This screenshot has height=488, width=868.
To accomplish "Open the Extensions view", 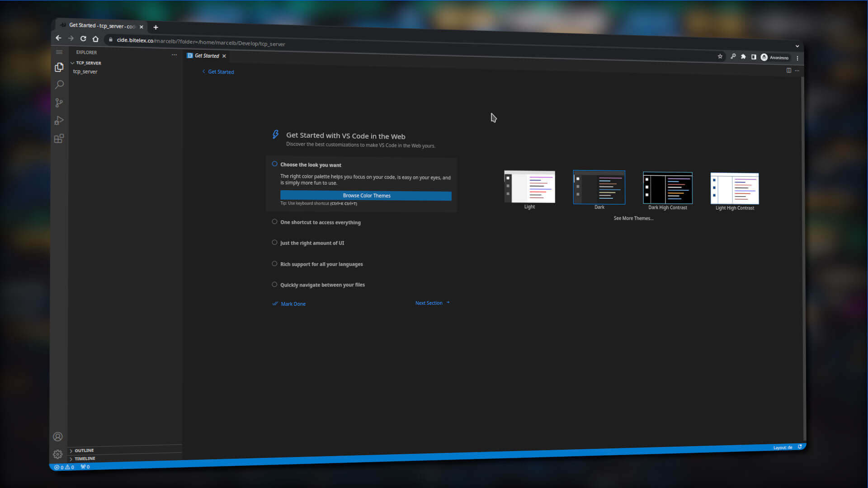I will [59, 139].
